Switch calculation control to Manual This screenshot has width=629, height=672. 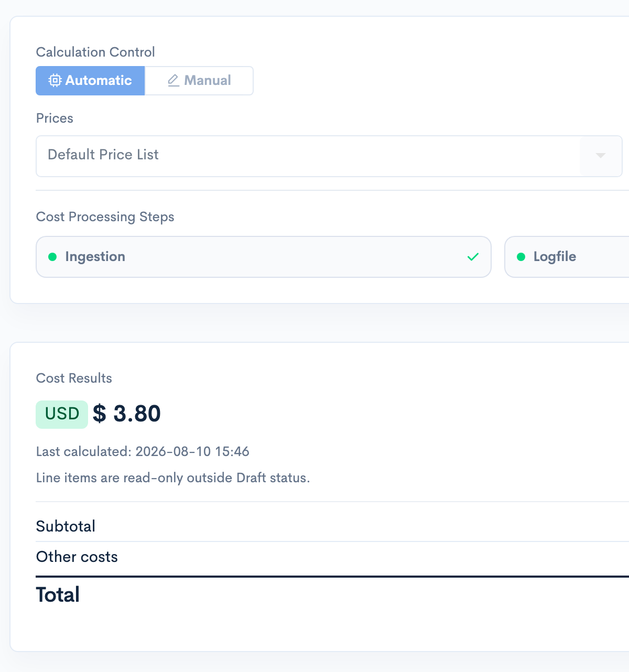tap(199, 81)
